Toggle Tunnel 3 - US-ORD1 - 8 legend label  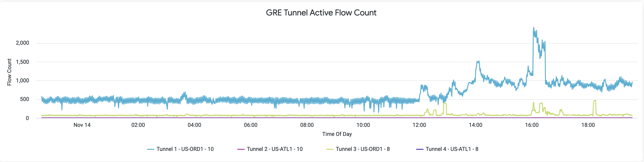pos(362,149)
